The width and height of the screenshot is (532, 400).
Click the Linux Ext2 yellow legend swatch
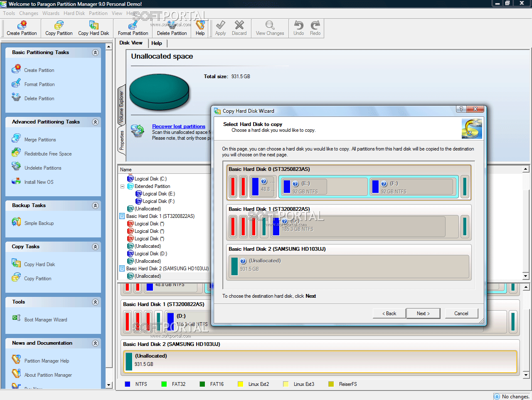point(240,384)
